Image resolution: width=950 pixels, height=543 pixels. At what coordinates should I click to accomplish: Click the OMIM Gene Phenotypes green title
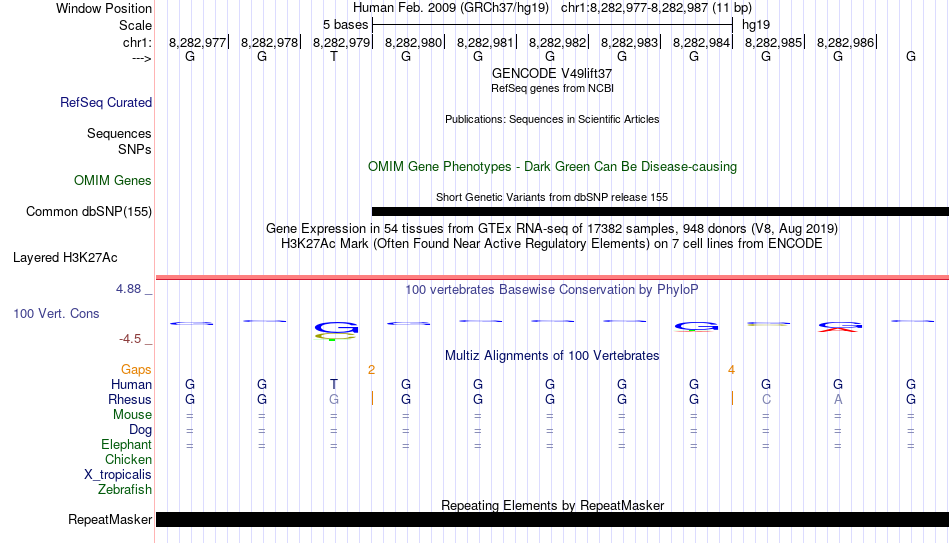tap(552, 167)
